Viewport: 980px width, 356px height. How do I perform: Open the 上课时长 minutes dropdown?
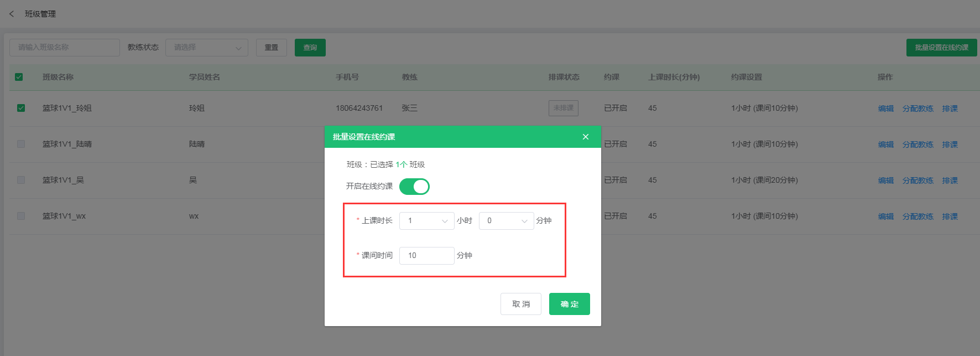click(x=506, y=221)
